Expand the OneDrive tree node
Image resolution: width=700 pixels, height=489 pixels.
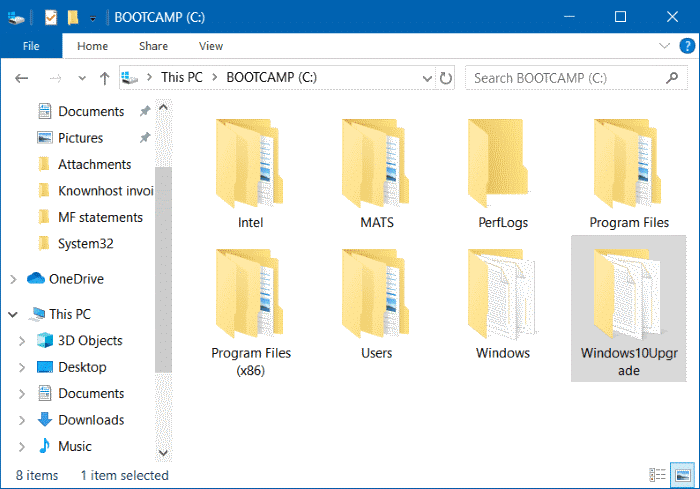coord(13,280)
